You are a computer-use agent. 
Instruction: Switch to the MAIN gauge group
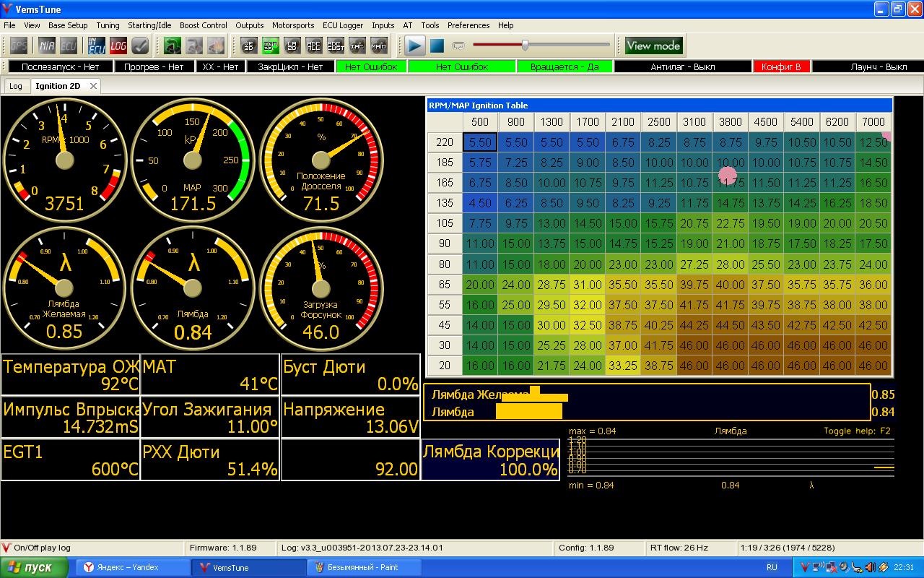pyautogui.click(x=378, y=46)
